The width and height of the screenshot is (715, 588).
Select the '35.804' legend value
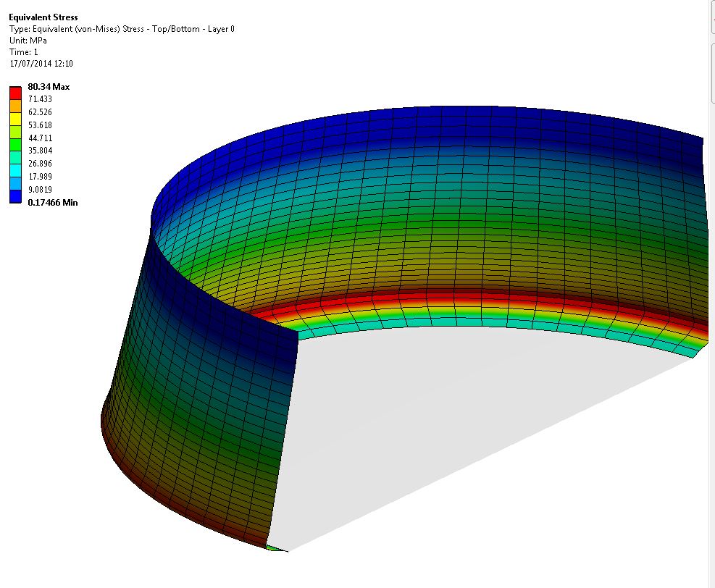tap(40, 151)
